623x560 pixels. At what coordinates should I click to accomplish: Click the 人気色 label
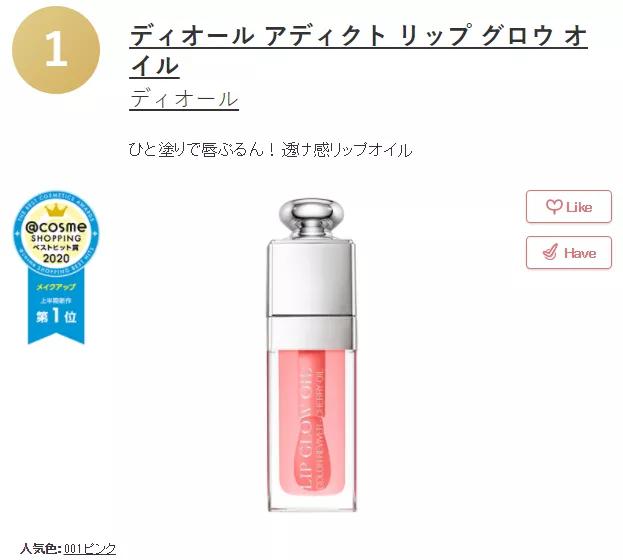[x=41, y=549]
